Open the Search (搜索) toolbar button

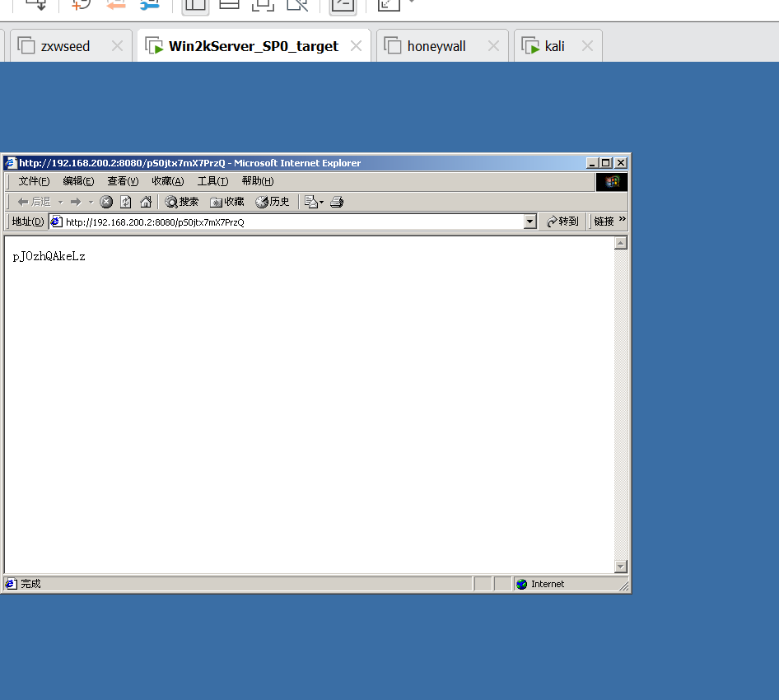(182, 202)
